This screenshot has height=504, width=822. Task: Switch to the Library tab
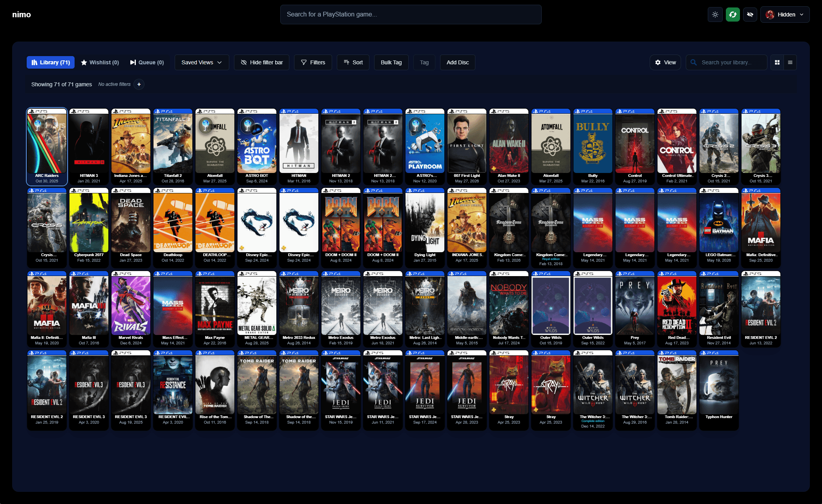(50, 62)
